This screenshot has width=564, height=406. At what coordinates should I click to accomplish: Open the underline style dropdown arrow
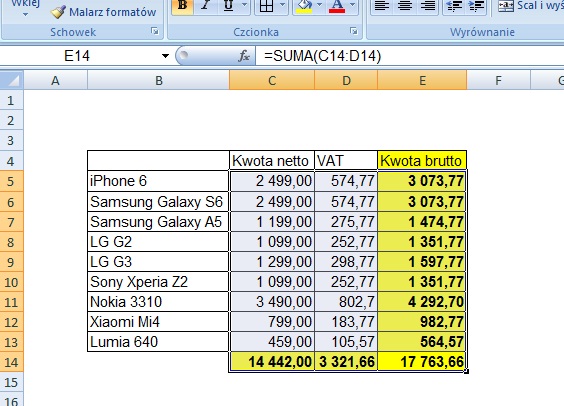coord(245,5)
